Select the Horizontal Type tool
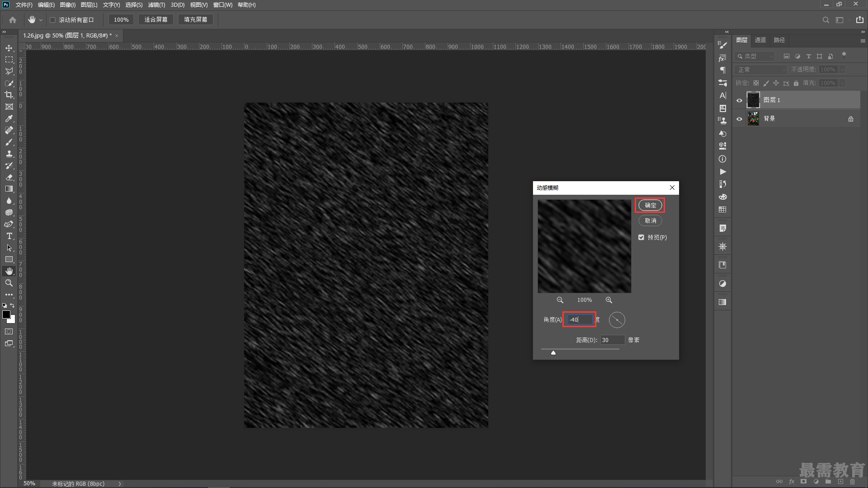Image resolution: width=868 pixels, height=488 pixels. pos(9,236)
